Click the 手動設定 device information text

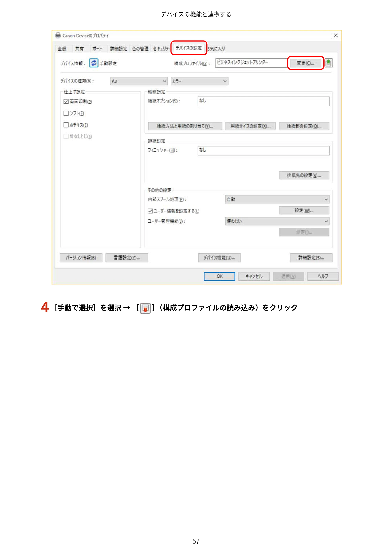108,63
